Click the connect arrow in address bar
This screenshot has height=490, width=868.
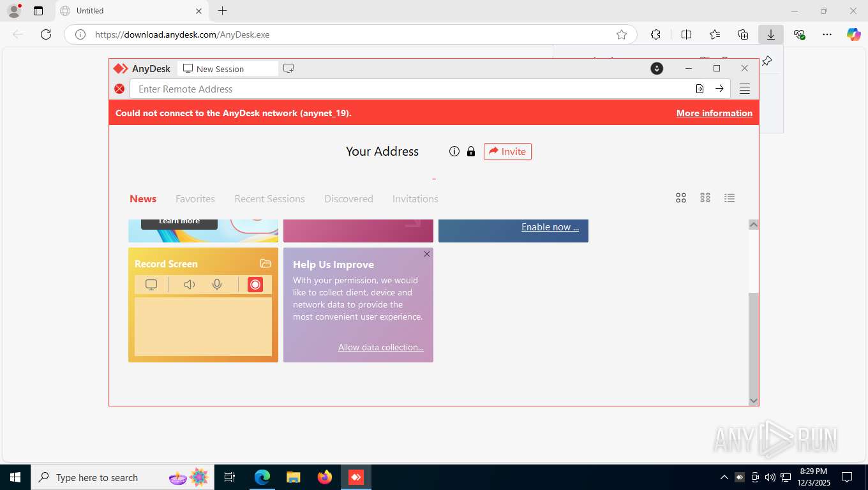pyautogui.click(x=719, y=89)
